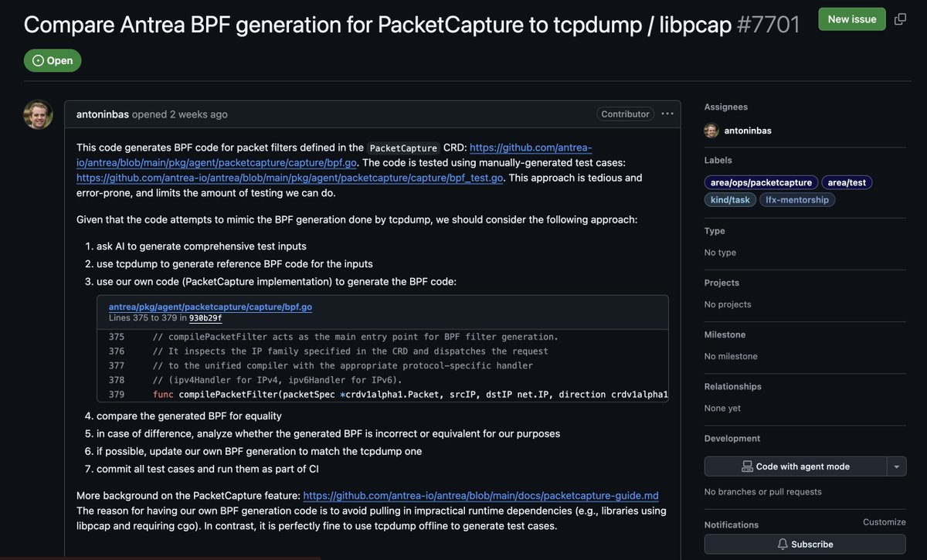Select the area/ops/packetcapture label
Image resolution: width=927 pixels, height=560 pixels.
(761, 183)
